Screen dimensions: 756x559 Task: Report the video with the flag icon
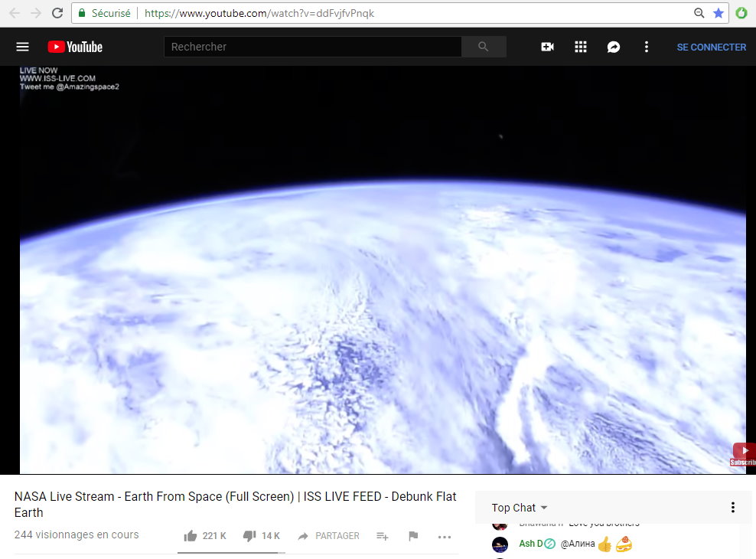pyautogui.click(x=413, y=536)
